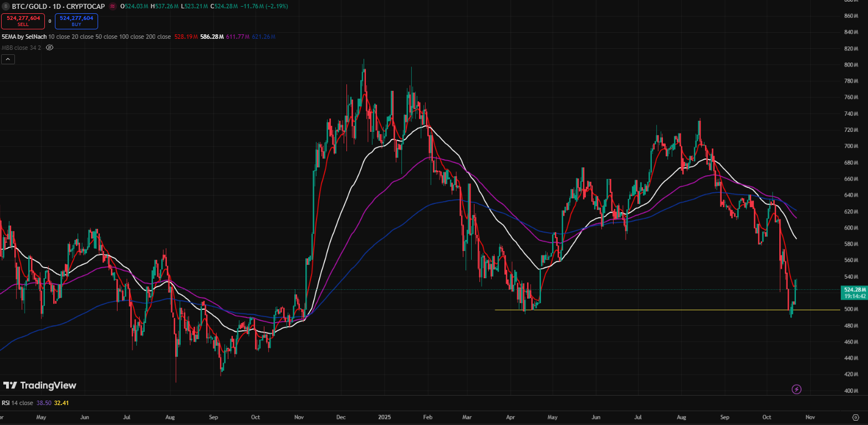Click the 800M level on price scale

[x=851, y=65]
